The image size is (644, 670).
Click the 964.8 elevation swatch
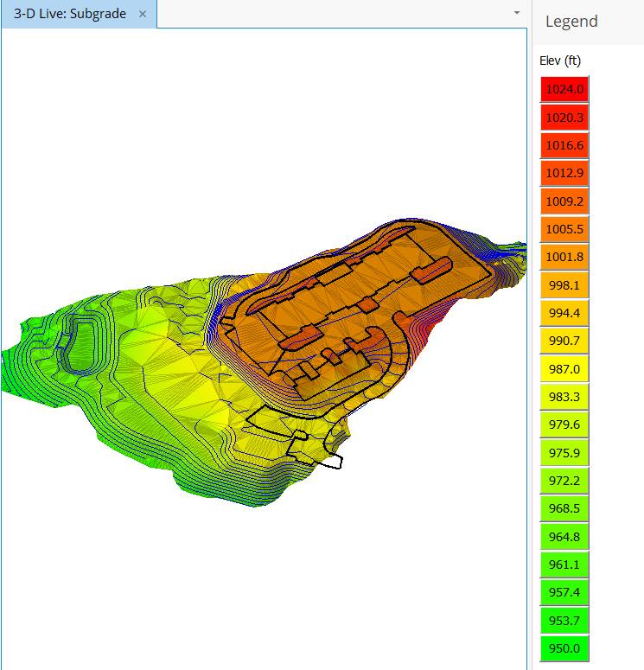pos(564,537)
